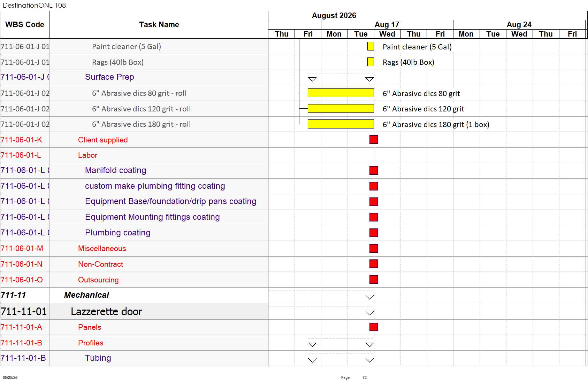The width and height of the screenshot is (588, 382).
Task: Select the 80 grit abrasive yellow bar
Action: coord(341,93)
